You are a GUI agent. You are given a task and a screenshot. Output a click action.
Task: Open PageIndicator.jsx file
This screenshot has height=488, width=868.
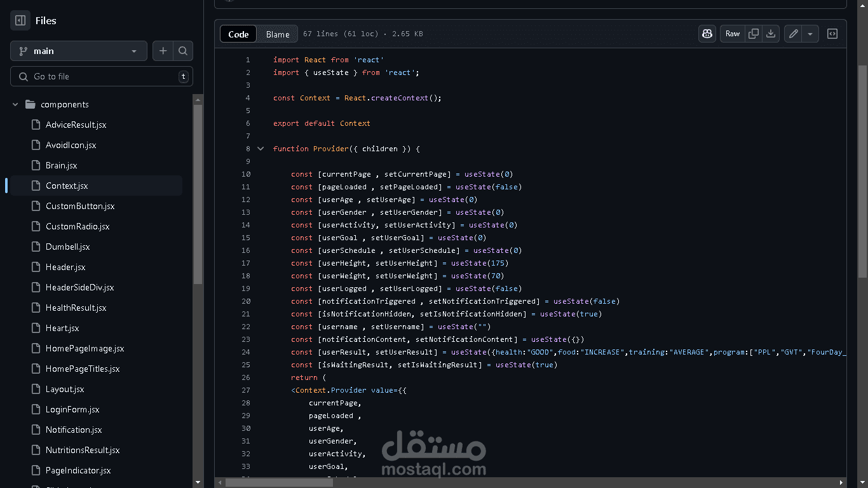[78, 470]
